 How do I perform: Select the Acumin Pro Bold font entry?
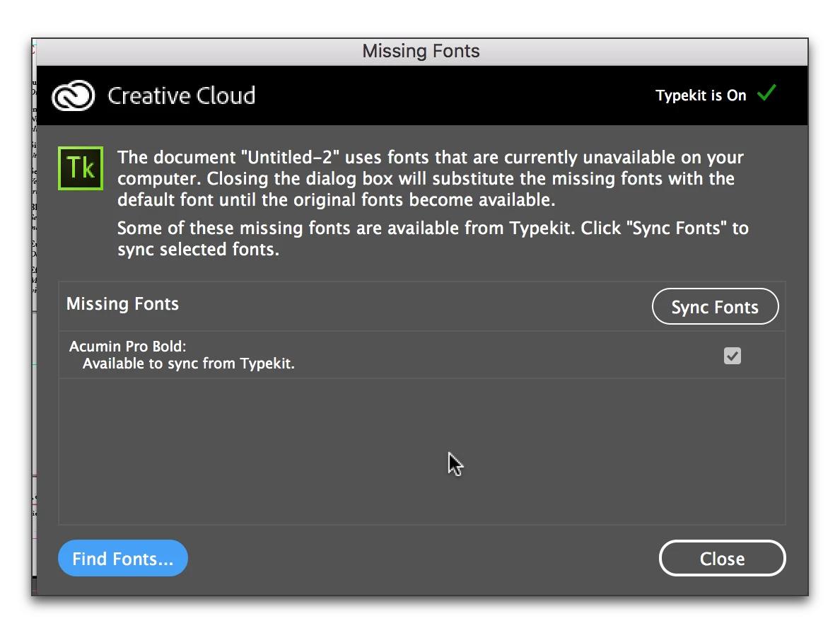click(421, 355)
